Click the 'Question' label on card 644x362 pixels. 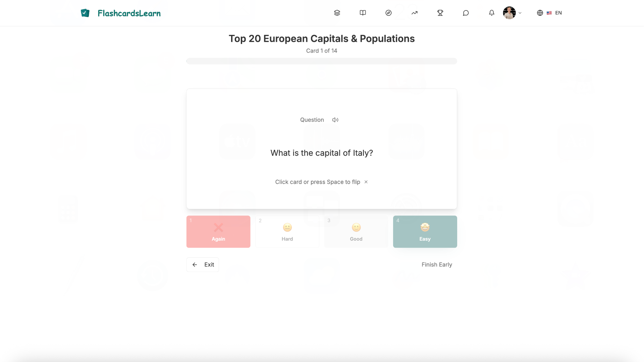(x=312, y=120)
